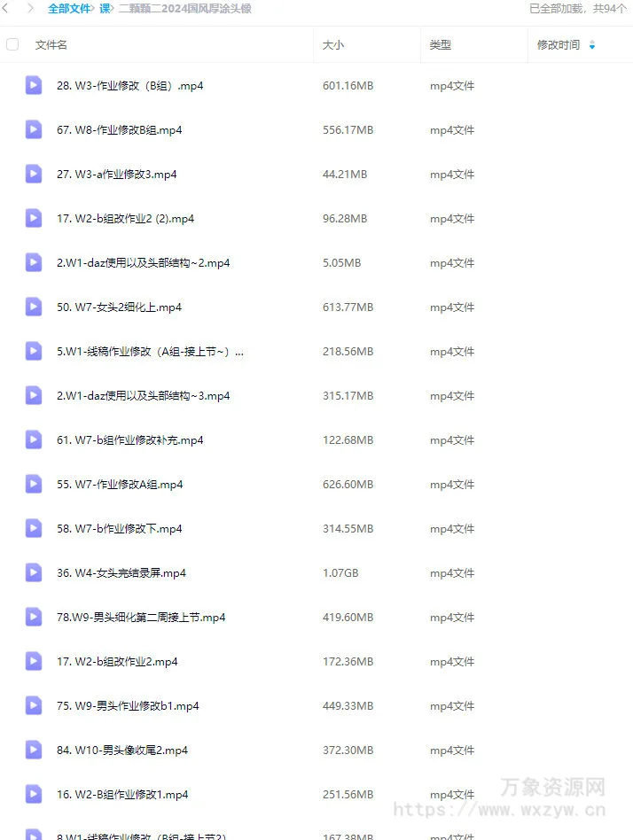Image resolution: width=633 pixels, height=840 pixels.
Task: Toggle sort order arrows beside 修改时间
Action: click(x=592, y=45)
